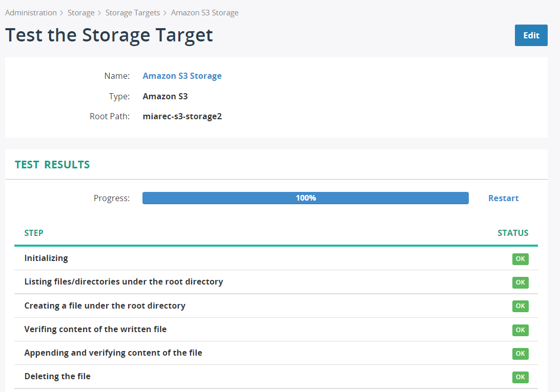Click OK status for Appending and verifying
560x392 pixels.
point(521,354)
